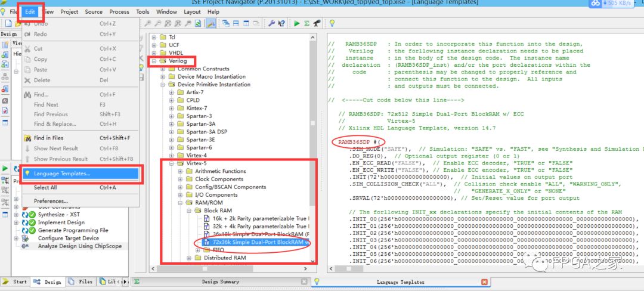The image size is (644, 291).
Task: Select Configure Target Device process
Action: 69,238
